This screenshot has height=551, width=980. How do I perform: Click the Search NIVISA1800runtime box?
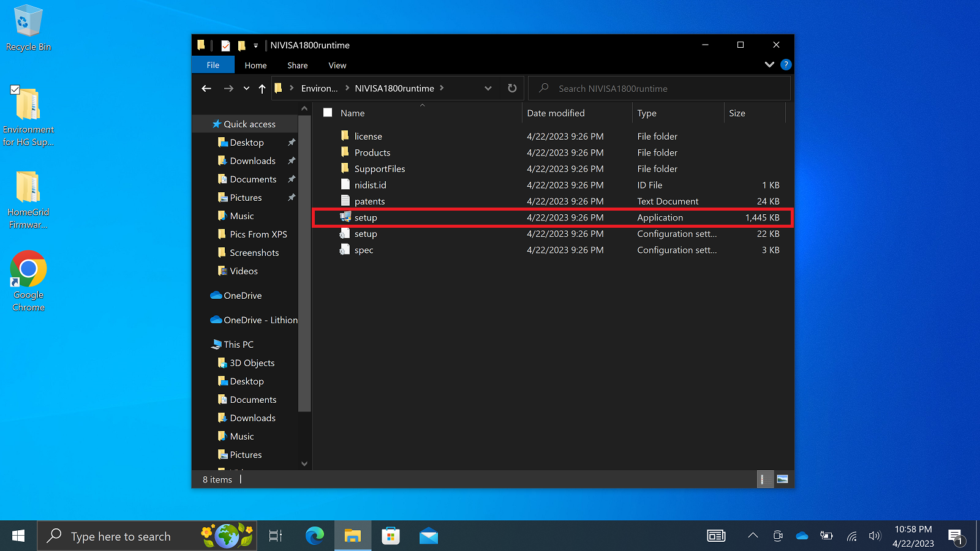coord(659,88)
